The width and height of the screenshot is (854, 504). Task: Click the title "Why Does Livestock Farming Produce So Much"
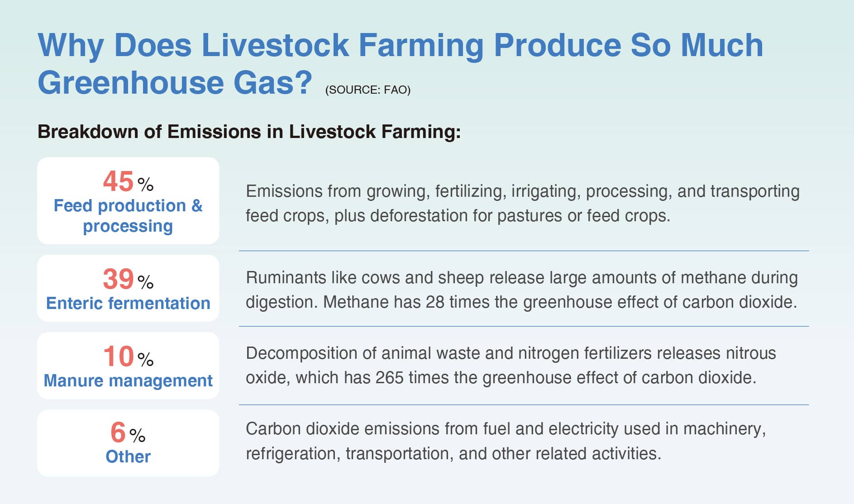[x=400, y=45]
